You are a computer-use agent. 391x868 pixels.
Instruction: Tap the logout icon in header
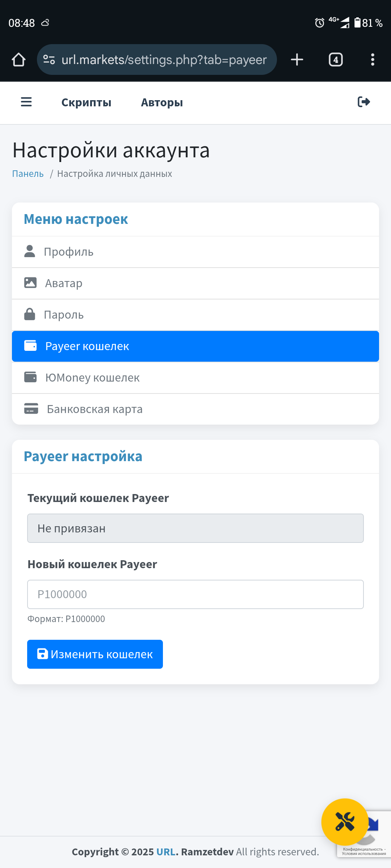[363, 102]
